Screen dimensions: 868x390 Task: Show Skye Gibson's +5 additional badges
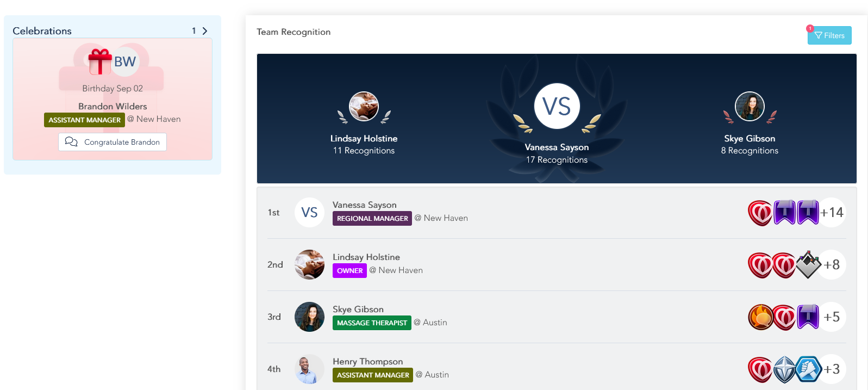tap(832, 317)
